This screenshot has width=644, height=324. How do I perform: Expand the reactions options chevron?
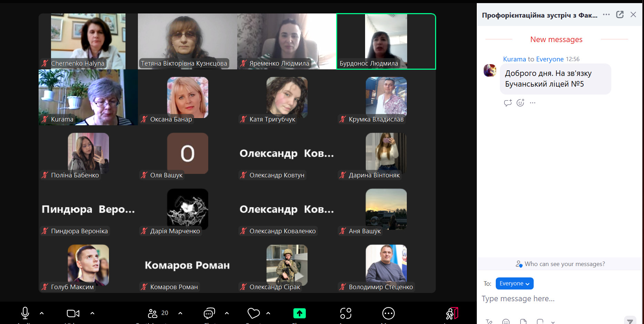[268, 313]
